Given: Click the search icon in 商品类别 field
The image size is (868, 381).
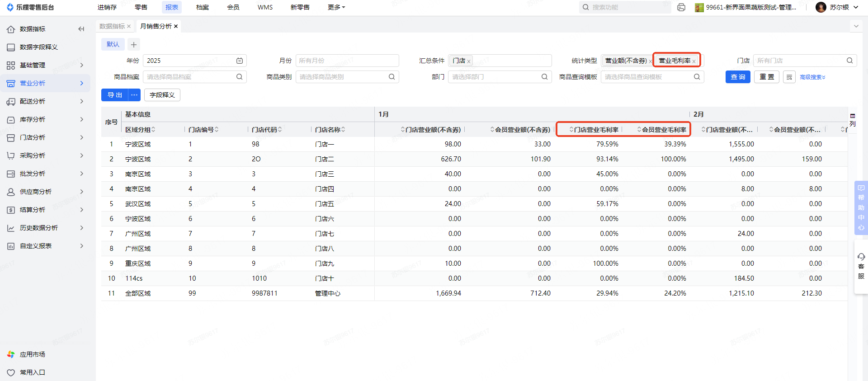Looking at the screenshot, I should 392,77.
